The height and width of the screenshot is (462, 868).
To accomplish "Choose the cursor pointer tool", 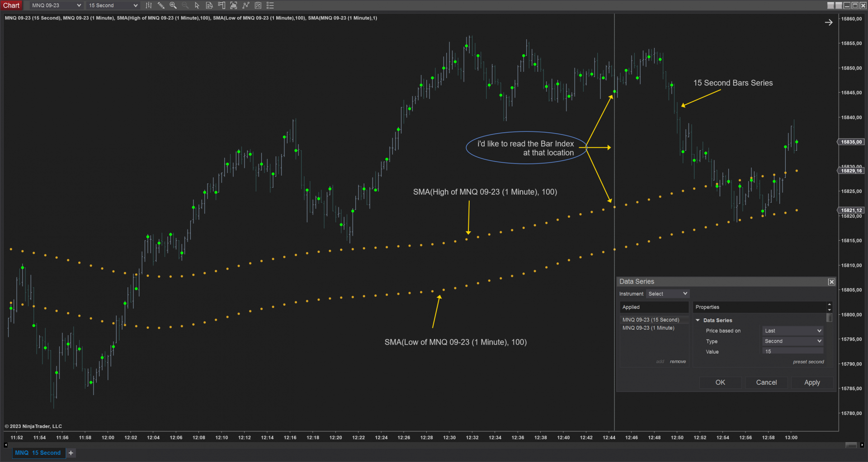I will tap(197, 5).
